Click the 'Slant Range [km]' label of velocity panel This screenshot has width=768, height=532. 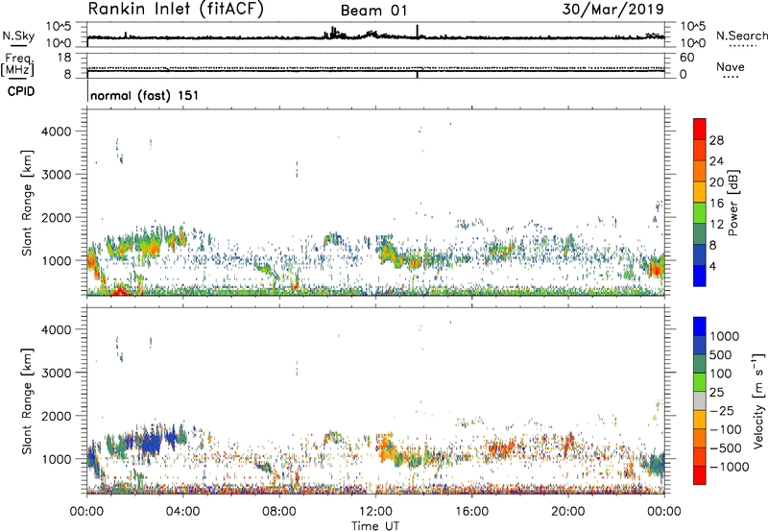point(27,401)
